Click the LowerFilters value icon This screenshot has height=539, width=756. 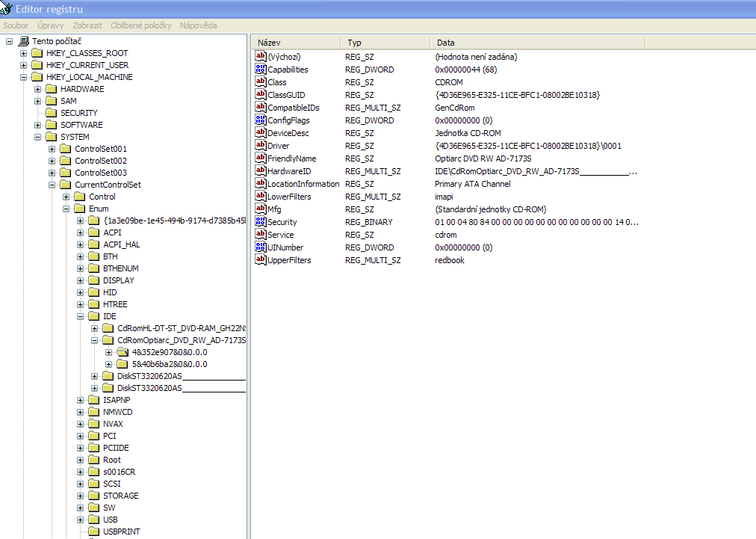tap(261, 196)
